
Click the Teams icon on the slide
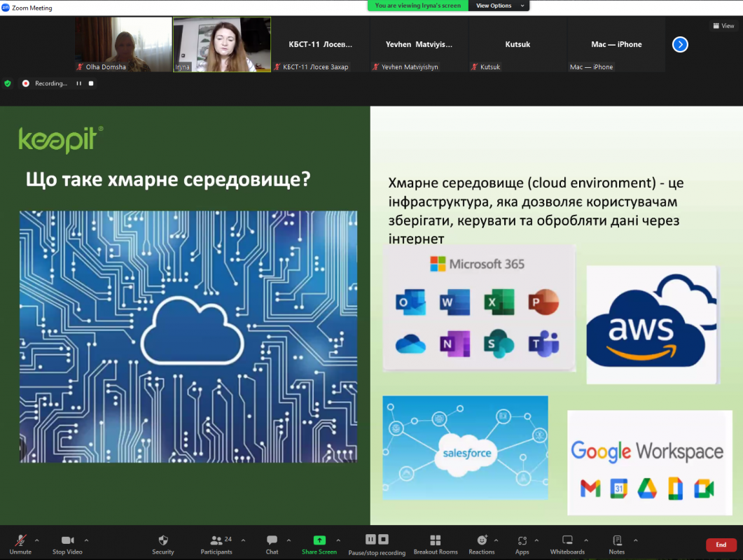pyautogui.click(x=543, y=344)
